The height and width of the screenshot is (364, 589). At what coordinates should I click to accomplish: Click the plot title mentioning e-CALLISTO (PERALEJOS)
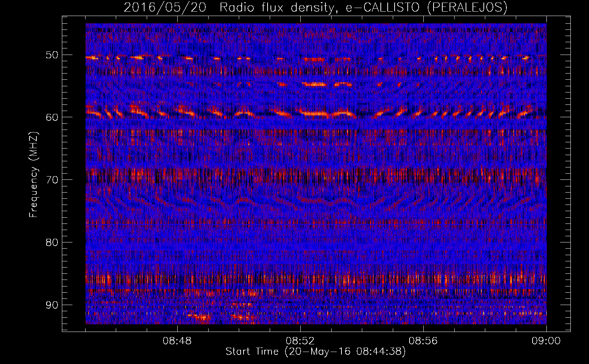[x=315, y=7]
